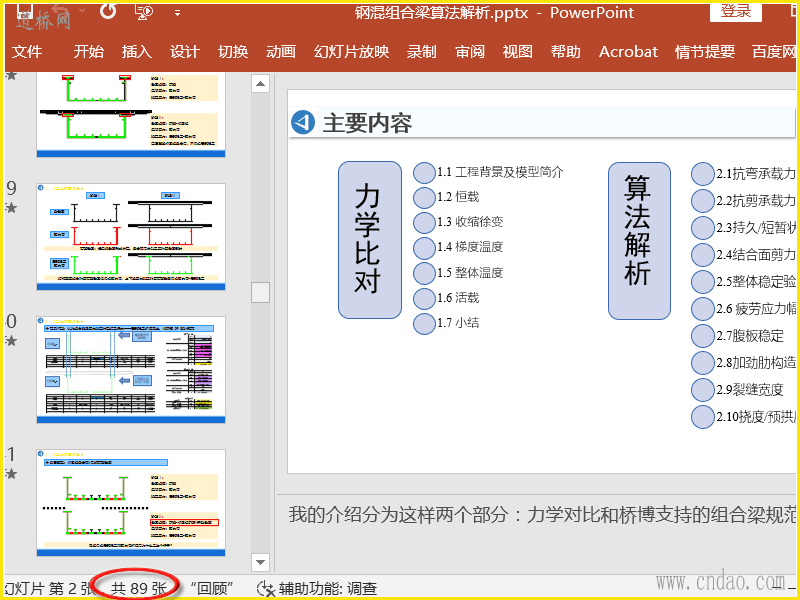Click the slide count 共 89 张 in status bar
The image size is (800, 600).
click(x=139, y=588)
